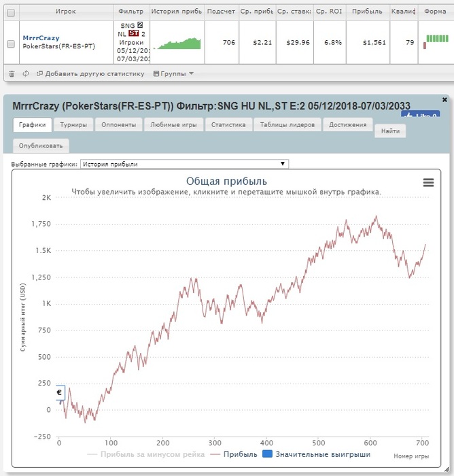Image resolution: width=454 pixels, height=476 pixels.
Task: Sort by the Фильтр column header
Action: point(130,12)
